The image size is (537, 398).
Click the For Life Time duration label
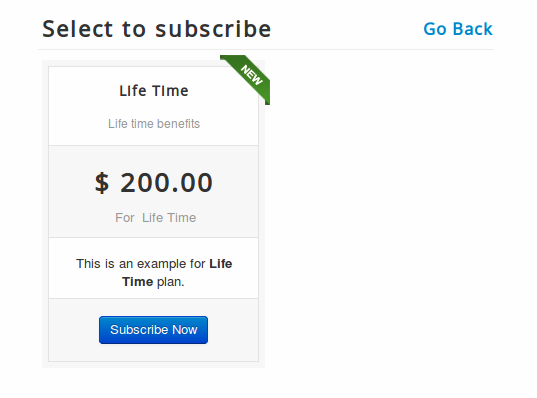click(155, 217)
